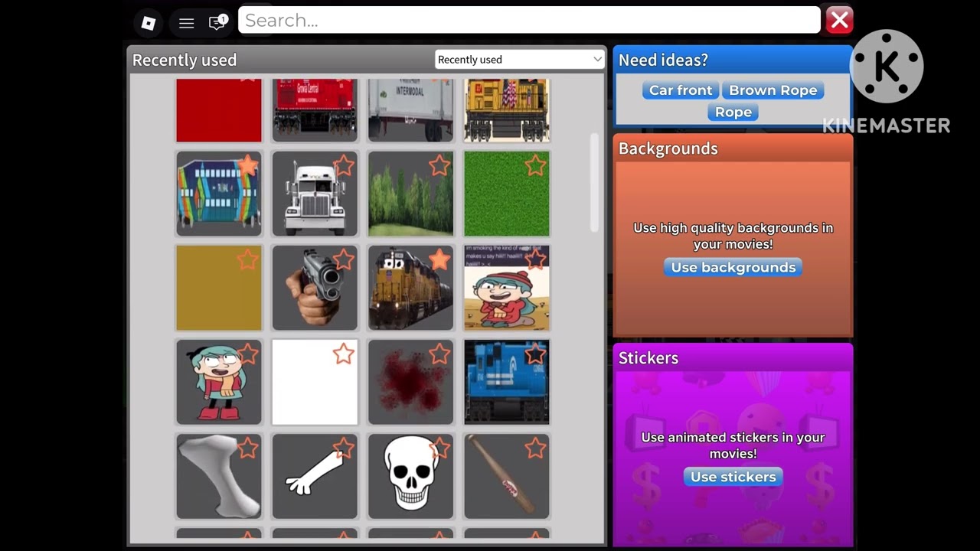Favorite the white semi truck star
This screenshot has width=980, height=551.
coord(344,165)
